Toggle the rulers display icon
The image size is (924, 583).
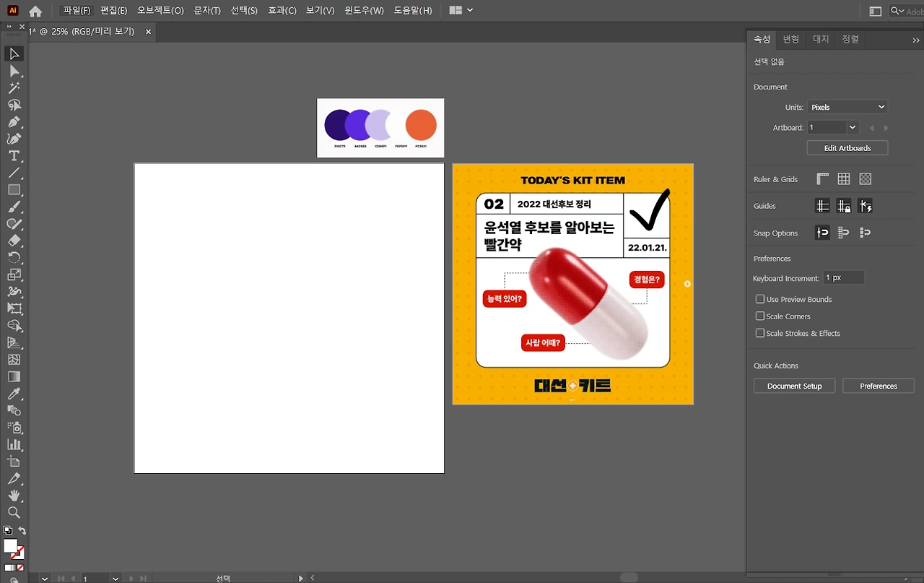click(822, 179)
